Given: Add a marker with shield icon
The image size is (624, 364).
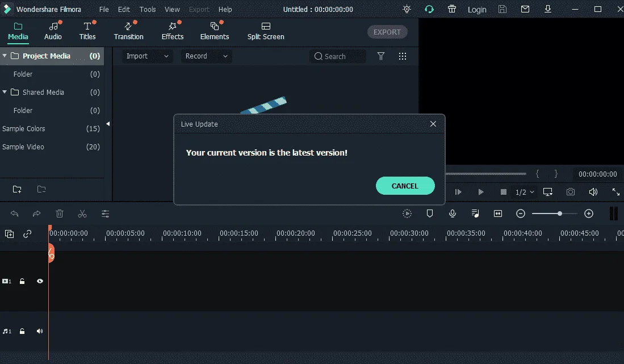Looking at the screenshot, I should pyautogui.click(x=429, y=214).
